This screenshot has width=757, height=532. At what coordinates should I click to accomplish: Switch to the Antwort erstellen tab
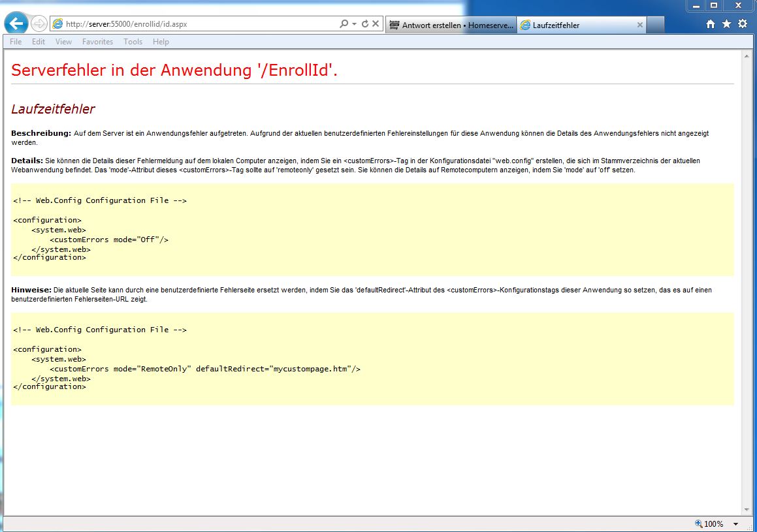[451, 25]
